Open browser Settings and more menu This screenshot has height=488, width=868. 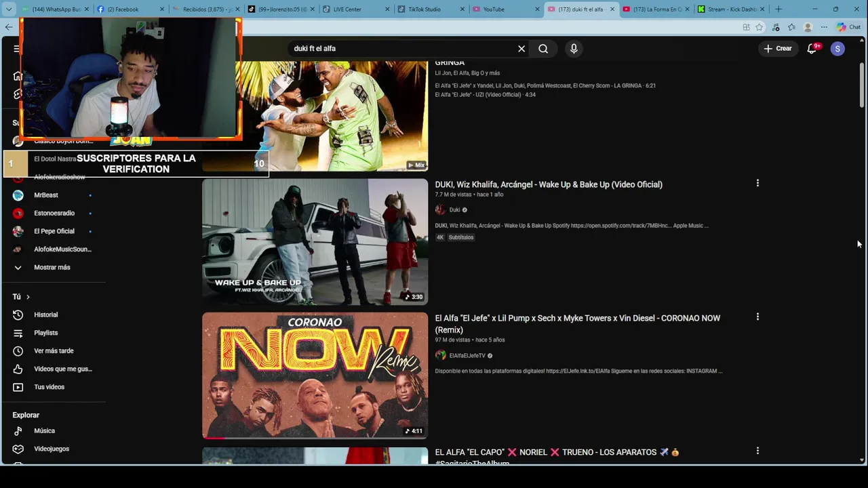(x=824, y=27)
